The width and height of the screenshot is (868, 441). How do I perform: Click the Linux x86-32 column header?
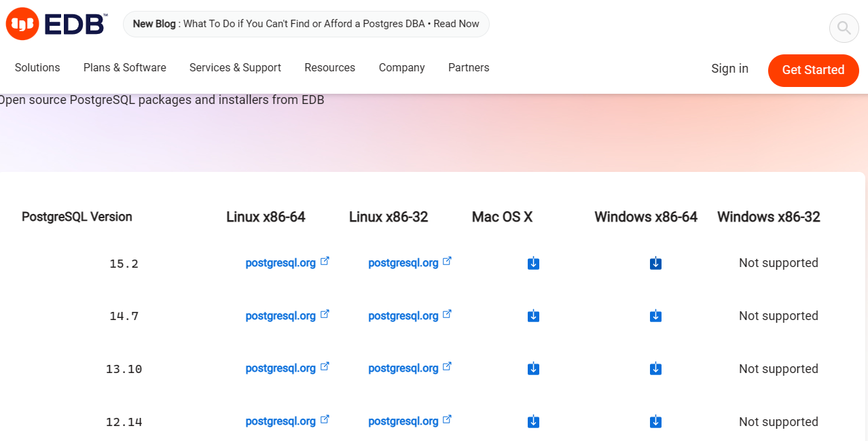(388, 217)
